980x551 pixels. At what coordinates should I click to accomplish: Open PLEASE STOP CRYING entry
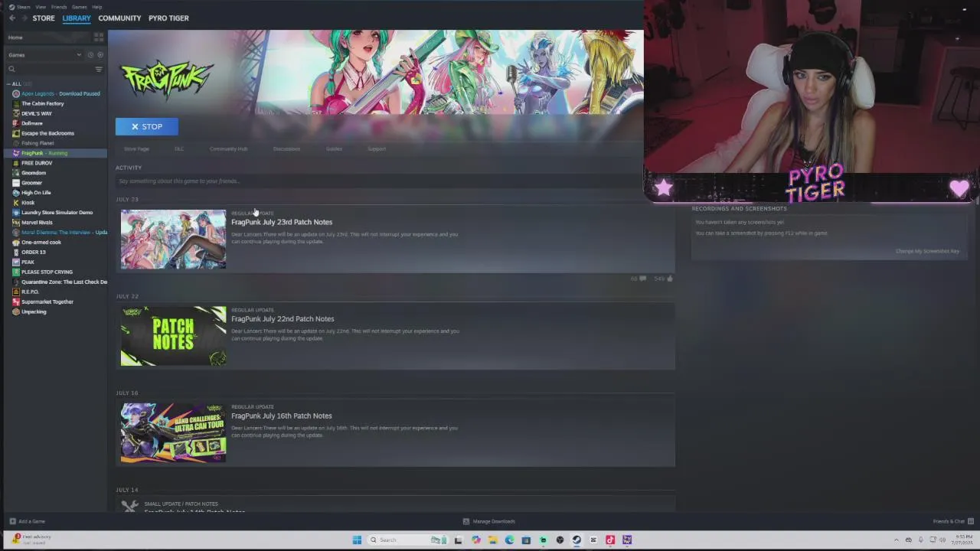click(x=47, y=272)
